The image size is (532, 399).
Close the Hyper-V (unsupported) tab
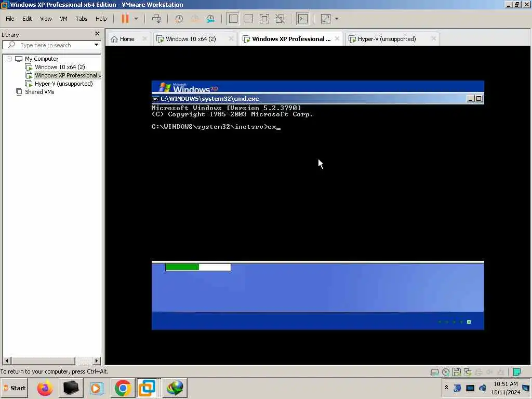434,38
